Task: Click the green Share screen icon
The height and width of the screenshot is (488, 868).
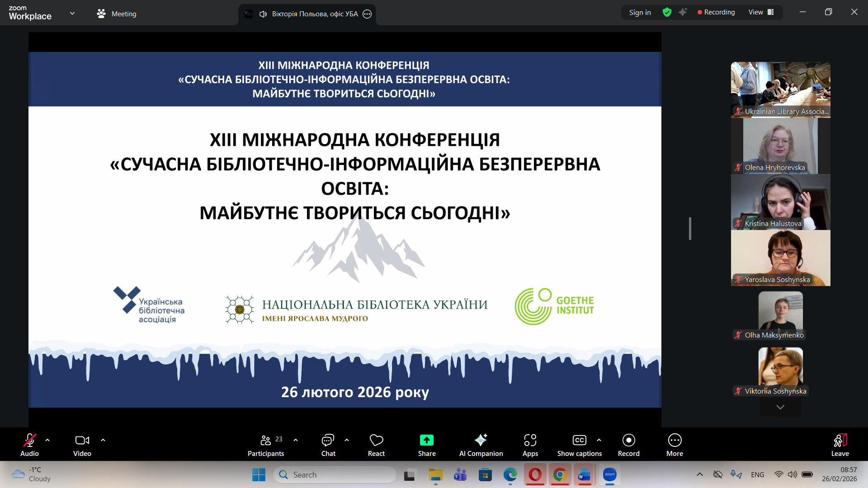Action: point(426,440)
